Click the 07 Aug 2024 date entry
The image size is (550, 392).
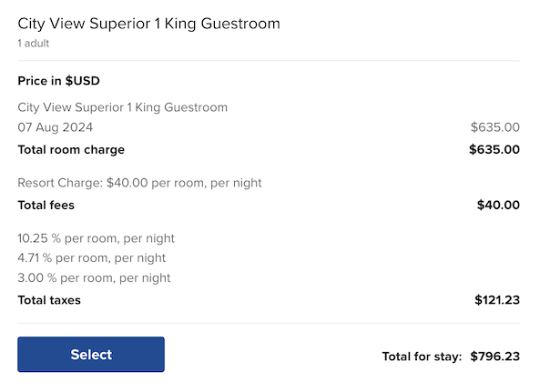coord(55,127)
